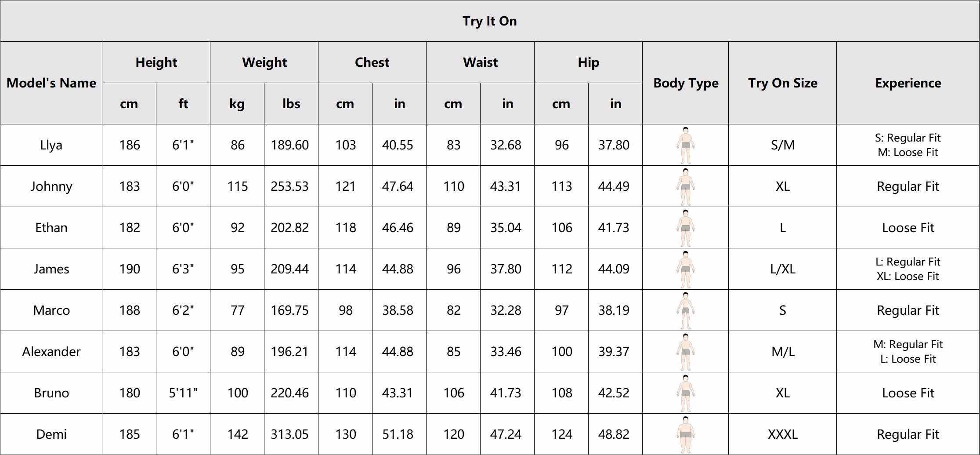
Task: Select Bruno's body type figure icon
Action: point(685,393)
